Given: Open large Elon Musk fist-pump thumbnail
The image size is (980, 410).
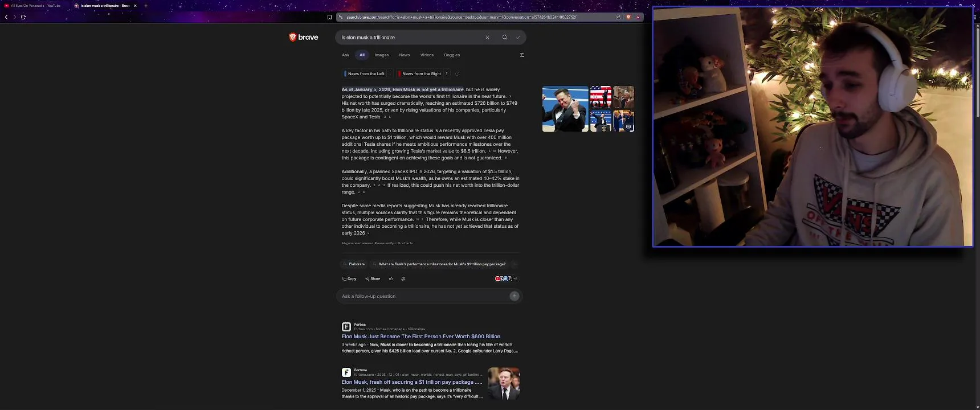Looking at the screenshot, I should click(565, 109).
